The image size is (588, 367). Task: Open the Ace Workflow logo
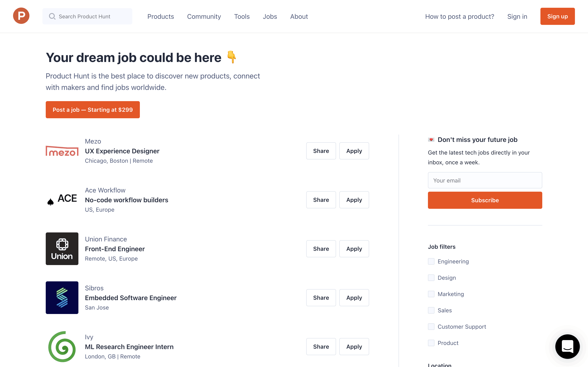pyautogui.click(x=62, y=200)
